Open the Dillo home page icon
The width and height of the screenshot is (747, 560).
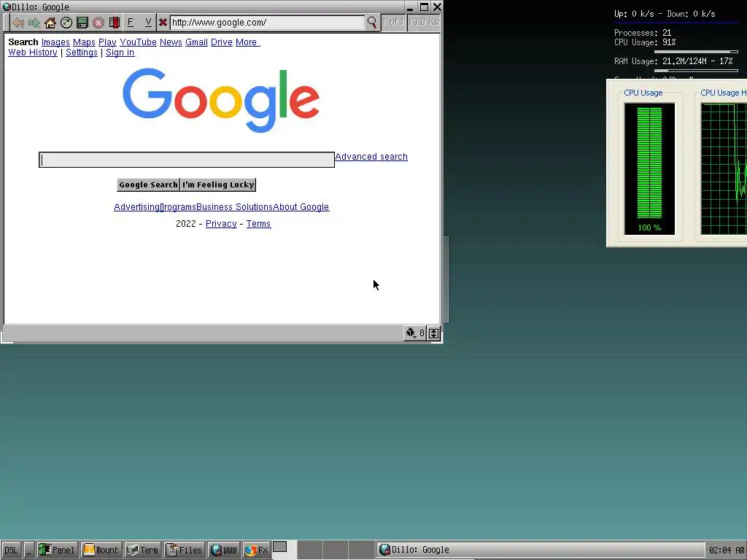coord(50,23)
